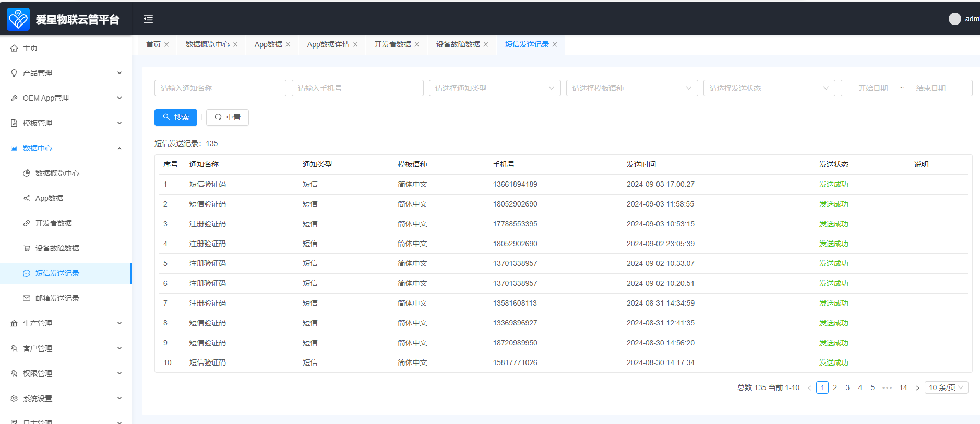Expand the OEM App管理 menu
The height and width of the screenshot is (424, 980).
tap(119, 98)
